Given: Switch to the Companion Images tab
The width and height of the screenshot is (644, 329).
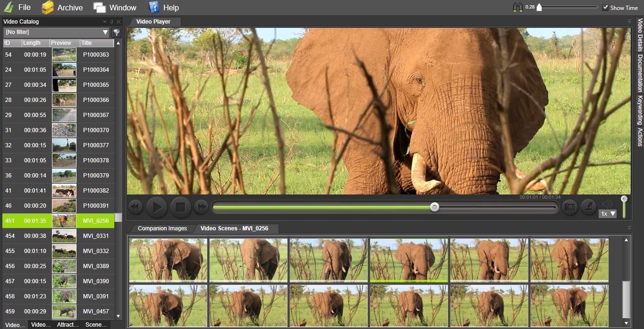Looking at the screenshot, I should pyautogui.click(x=162, y=228).
